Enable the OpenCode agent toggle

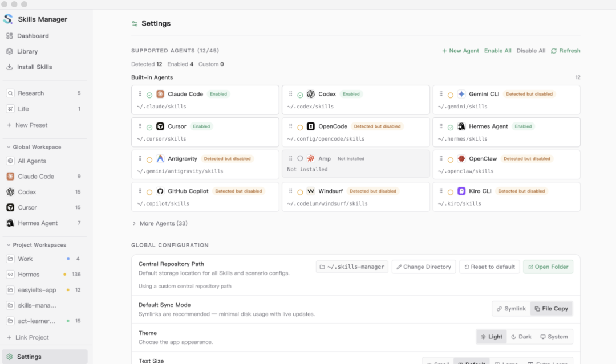300,128
